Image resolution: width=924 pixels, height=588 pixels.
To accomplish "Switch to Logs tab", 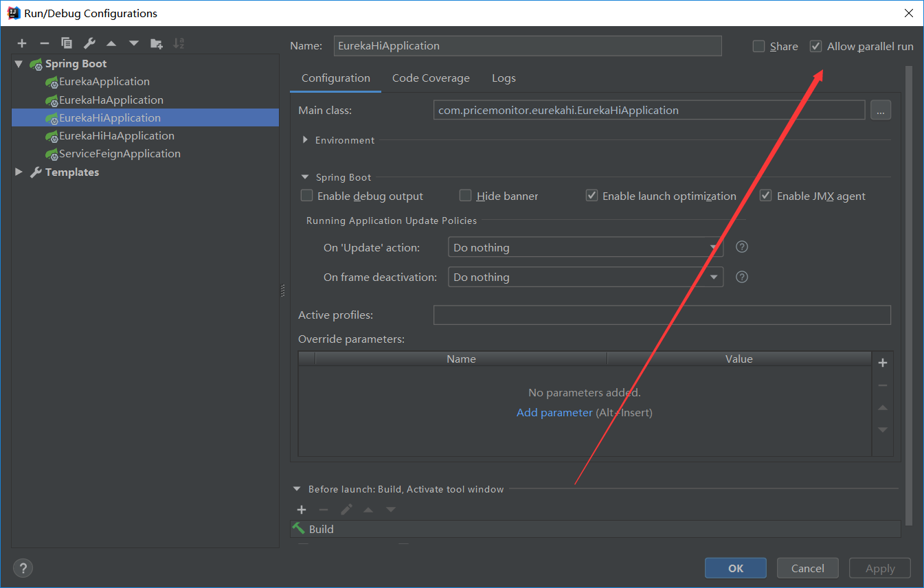I will tap(504, 78).
